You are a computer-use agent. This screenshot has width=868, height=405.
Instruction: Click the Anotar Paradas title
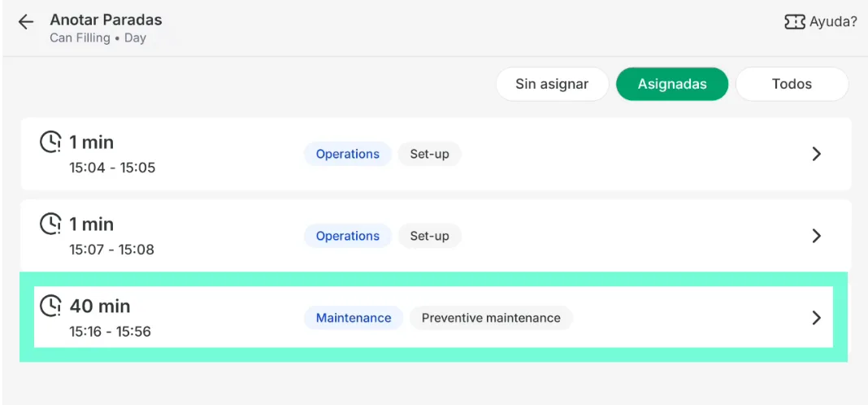106,20
